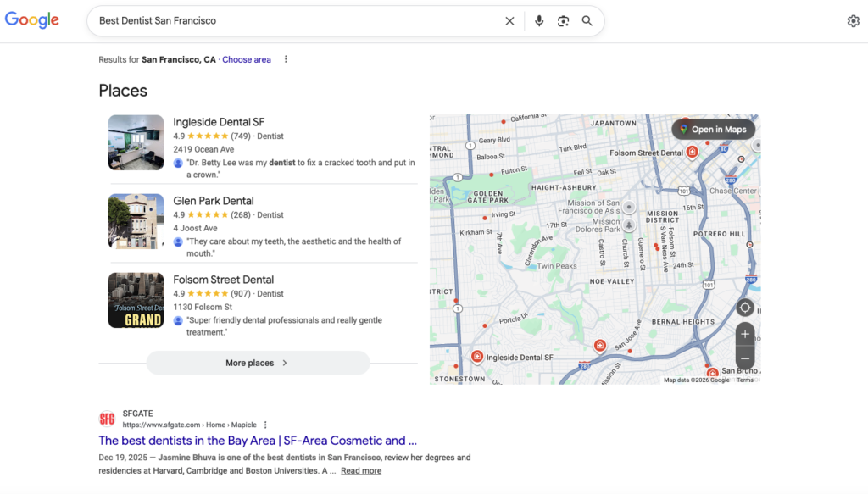Open the SFGATE best dentists article
Viewport: 868px width, 494px height.
coord(257,440)
